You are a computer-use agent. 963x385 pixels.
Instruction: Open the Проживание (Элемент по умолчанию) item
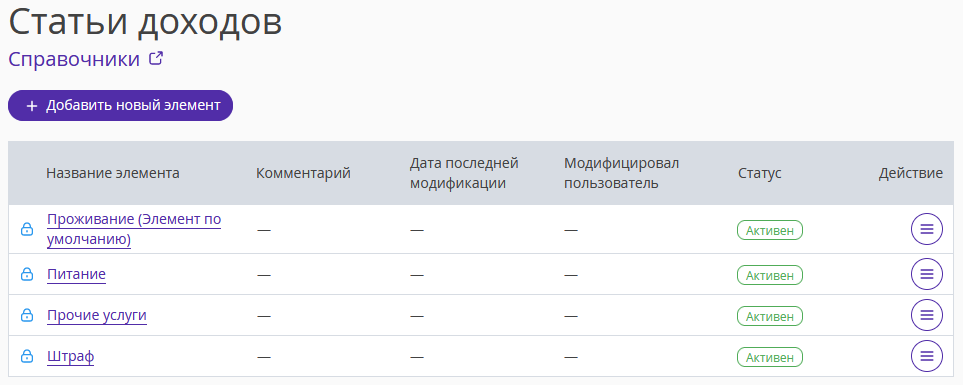pos(134,229)
